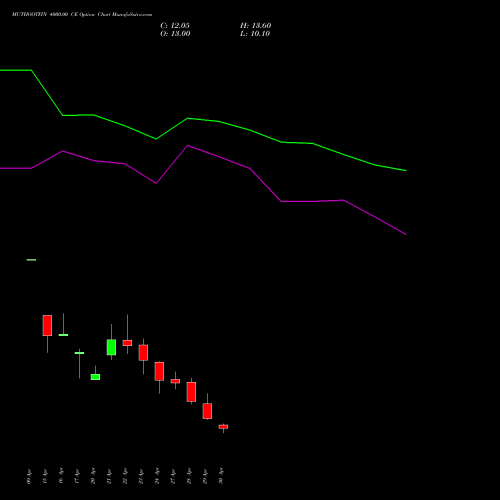Screen dimensions: 500x500
Task: Click the green doji candle for 17 Apr
Action: pos(79,353)
